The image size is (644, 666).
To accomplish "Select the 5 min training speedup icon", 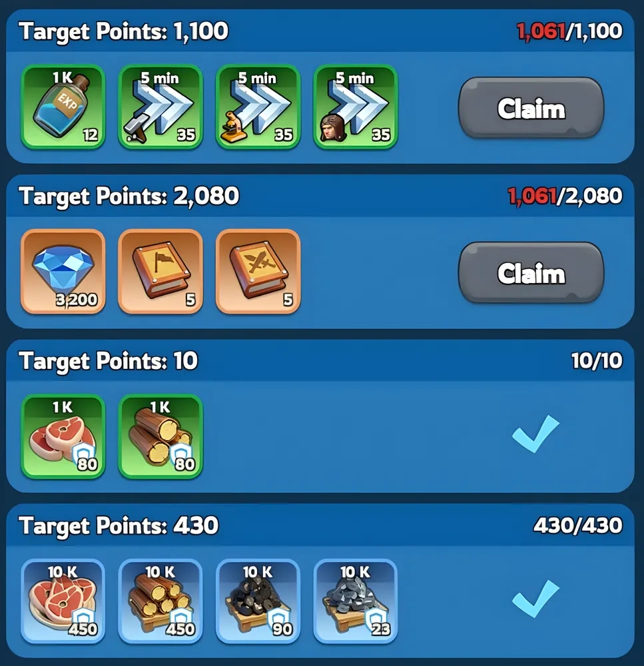I will point(356,107).
